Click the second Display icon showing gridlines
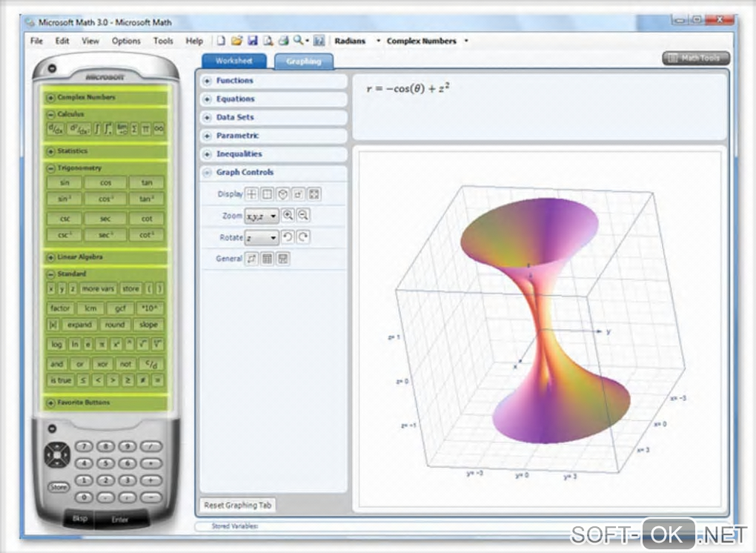The height and width of the screenshot is (553, 756). click(x=267, y=193)
